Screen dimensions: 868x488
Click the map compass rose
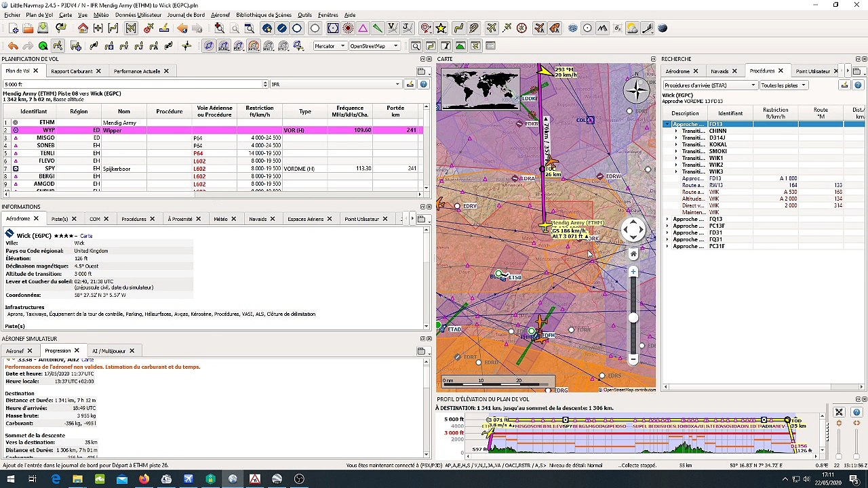636,91
